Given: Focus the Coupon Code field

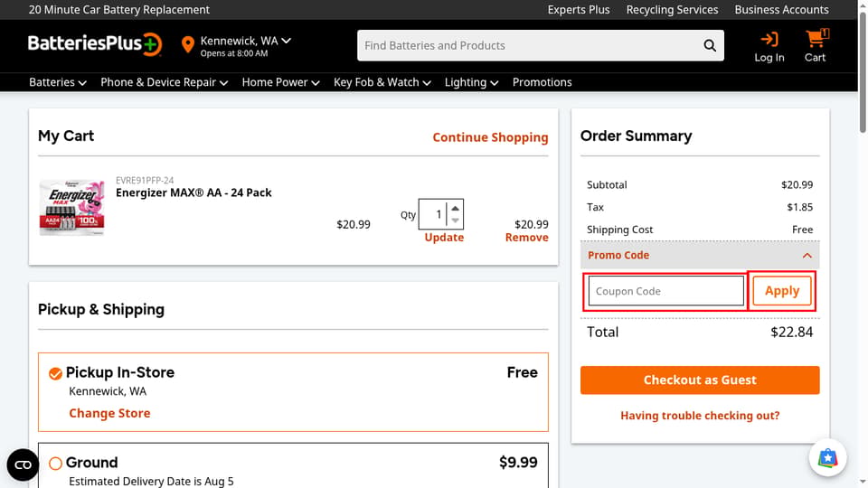Looking at the screenshot, I should point(666,291).
